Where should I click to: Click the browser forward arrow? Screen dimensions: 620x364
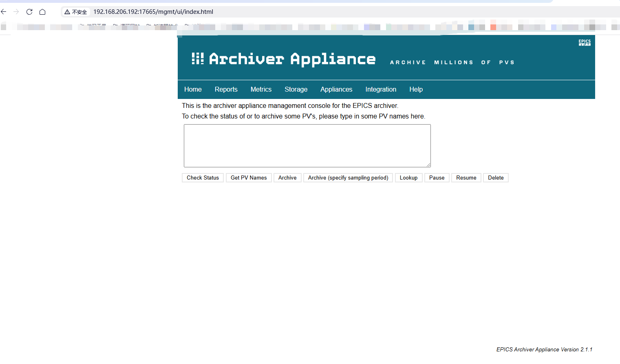pos(16,12)
